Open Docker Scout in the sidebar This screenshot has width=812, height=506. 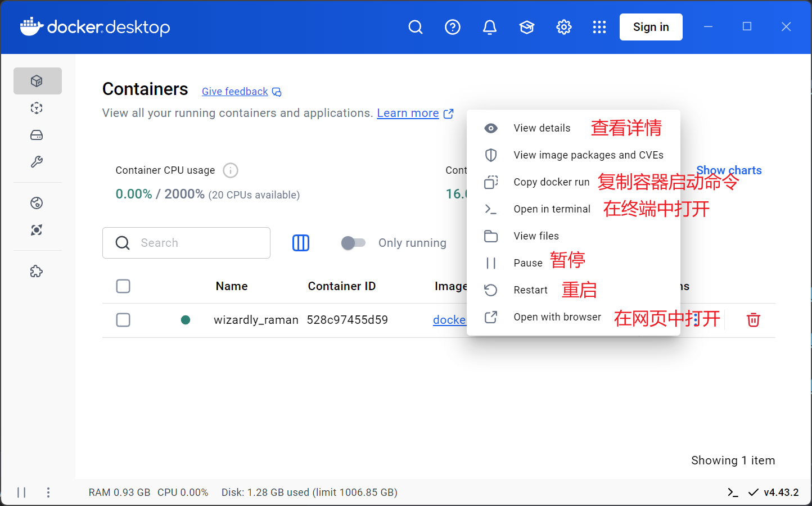(x=37, y=230)
